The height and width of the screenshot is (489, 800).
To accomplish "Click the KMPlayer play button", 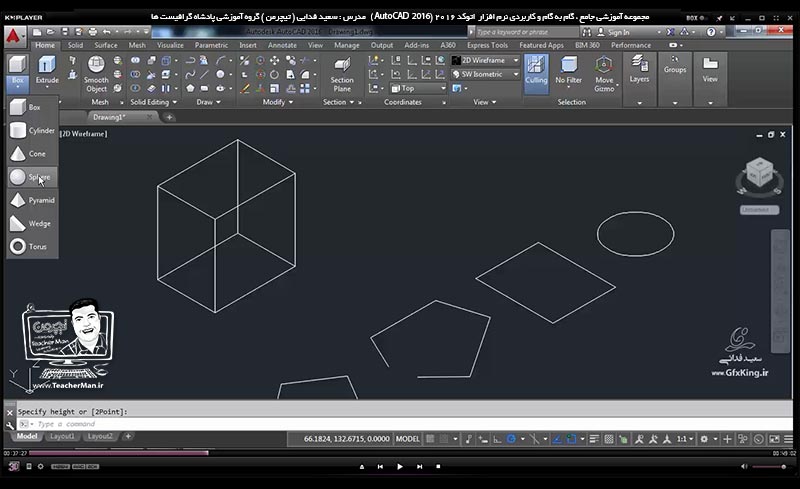I will (x=399, y=467).
